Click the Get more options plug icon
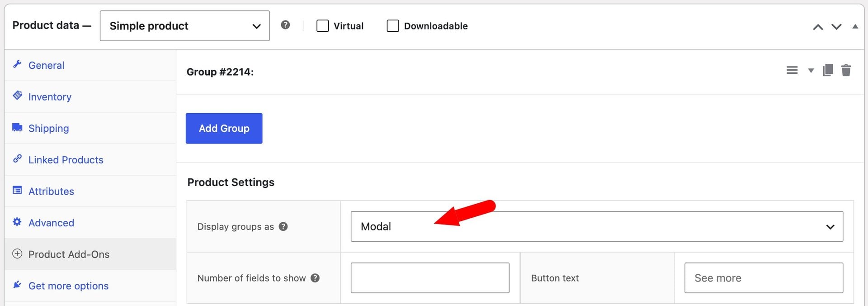Image resolution: width=868 pixels, height=306 pixels. tap(17, 285)
